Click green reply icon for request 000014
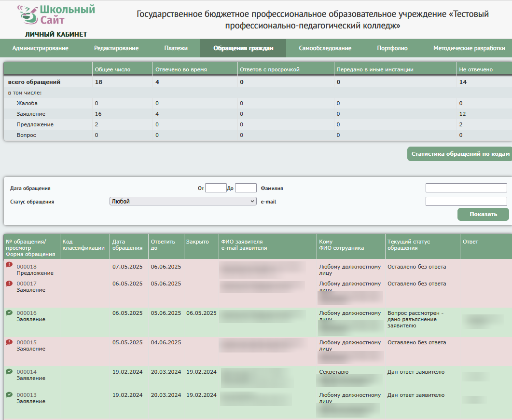 click(9, 372)
